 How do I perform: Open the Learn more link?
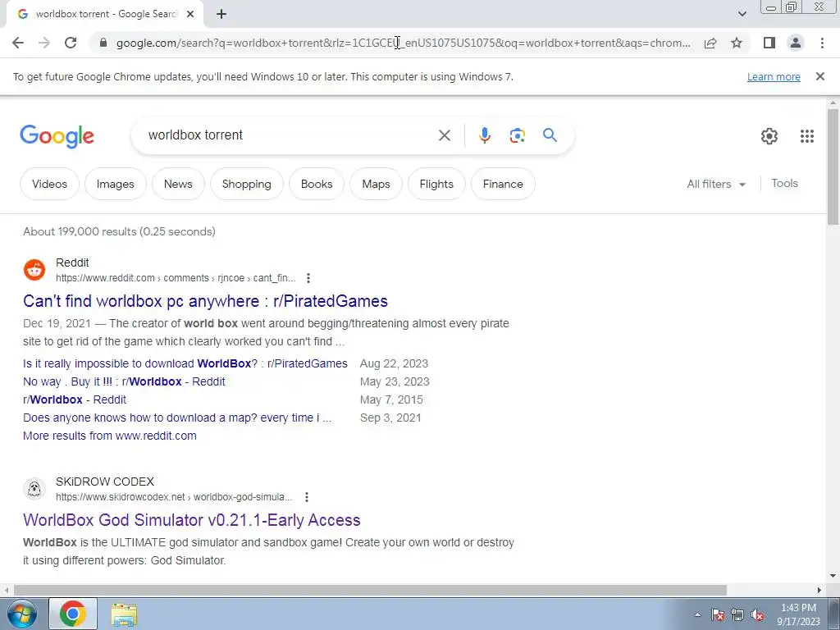(x=774, y=76)
